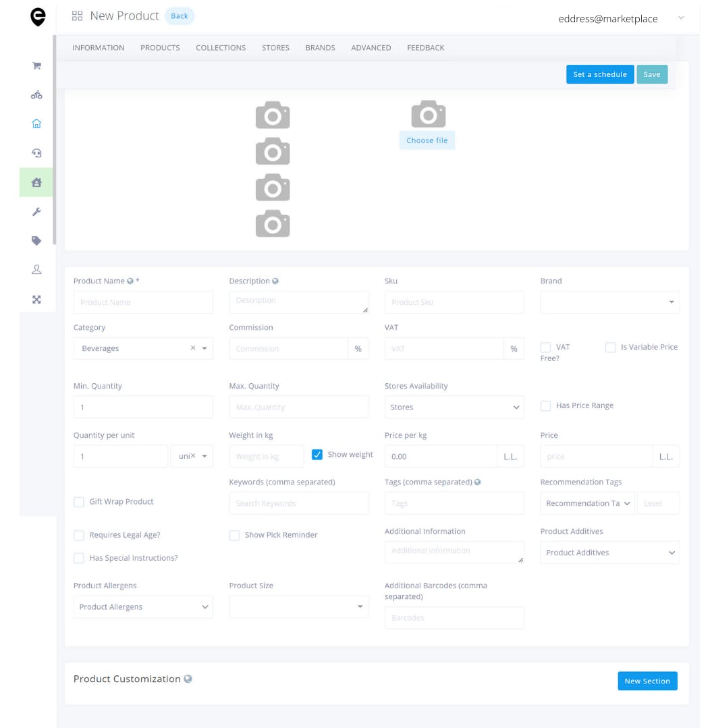Image resolution: width=710 pixels, height=728 pixels.
Task: Switch to the STORES tab
Action: point(275,48)
